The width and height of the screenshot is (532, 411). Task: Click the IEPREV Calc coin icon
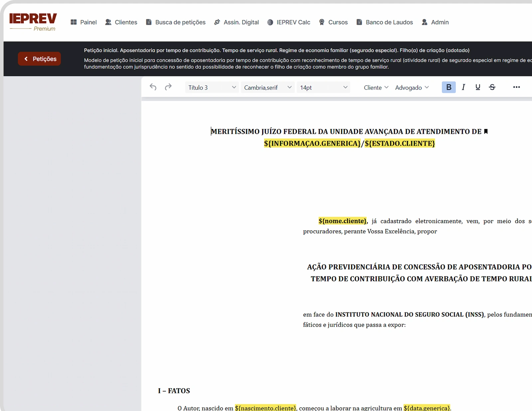(270, 22)
